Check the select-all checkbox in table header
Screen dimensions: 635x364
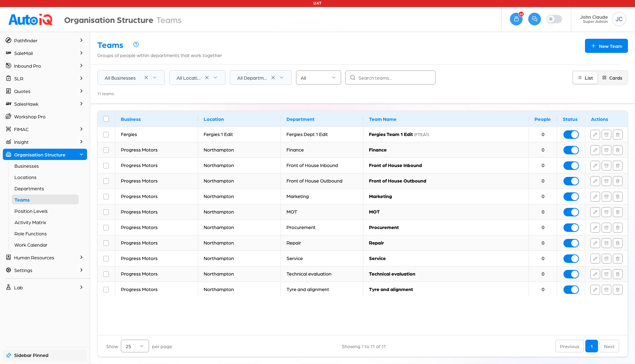point(106,119)
